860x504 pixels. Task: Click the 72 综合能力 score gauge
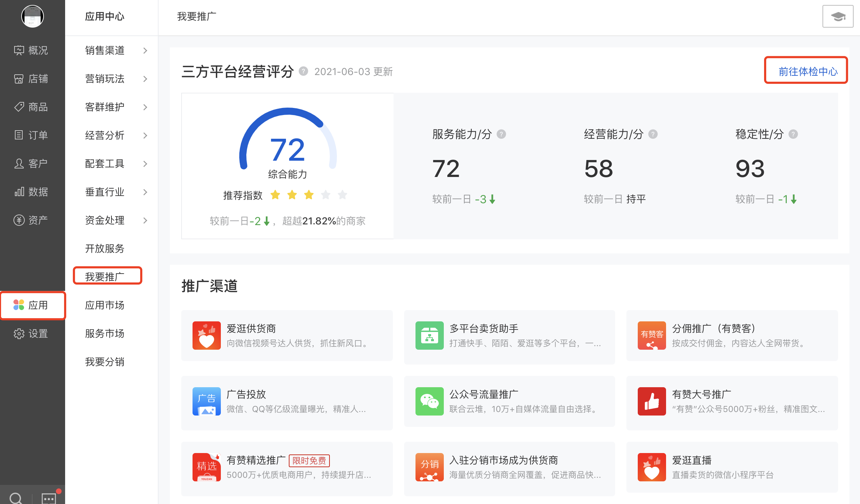click(x=288, y=143)
